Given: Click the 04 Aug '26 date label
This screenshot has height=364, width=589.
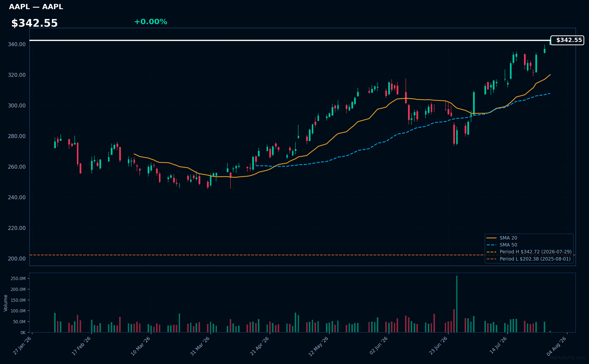Looking at the screenshot, I should tap(556, 346).
